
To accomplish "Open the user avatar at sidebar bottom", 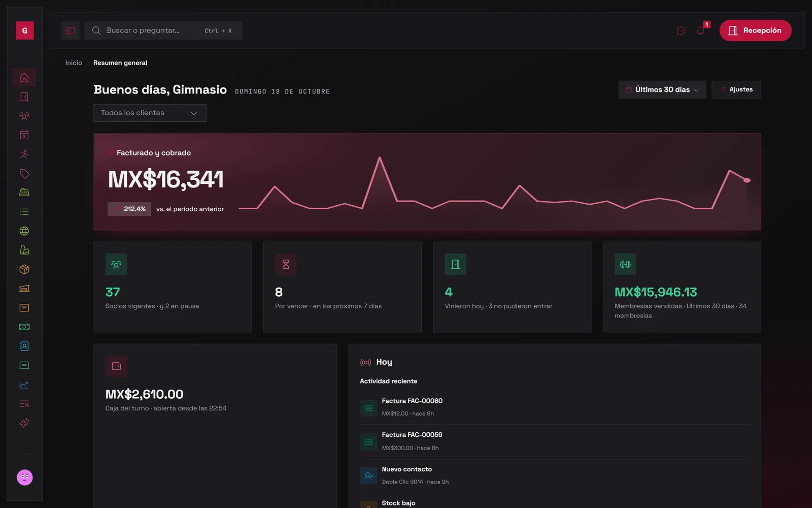I will (x=24, y=478).
